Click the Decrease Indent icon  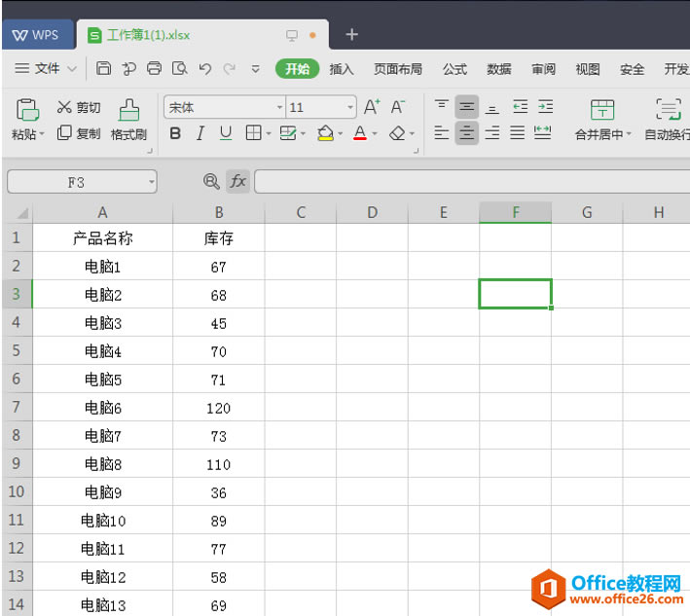[520, 107]
